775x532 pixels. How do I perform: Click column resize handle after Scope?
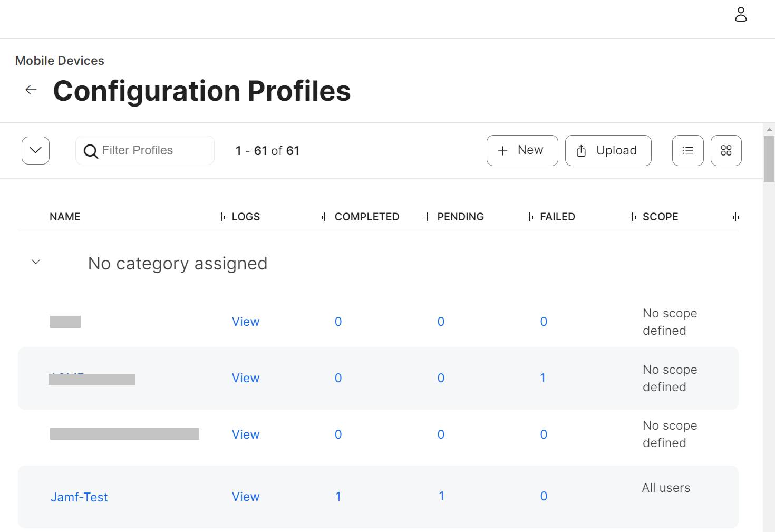click(735, 217)
